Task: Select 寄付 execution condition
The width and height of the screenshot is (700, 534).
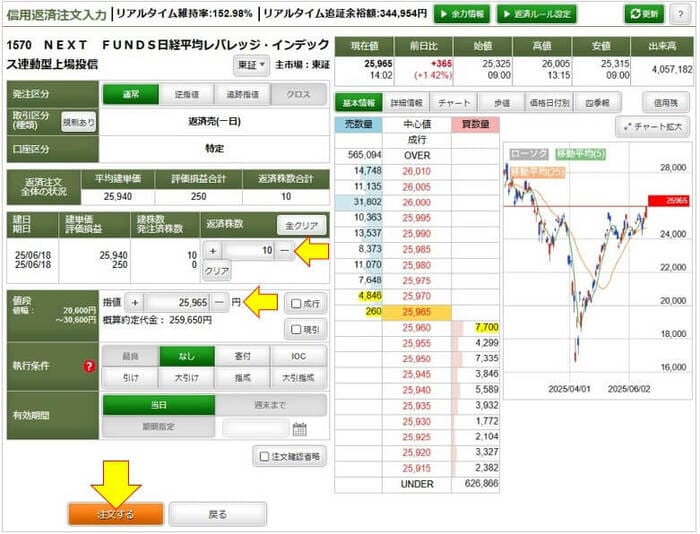Action: click(x=242, y=356)
